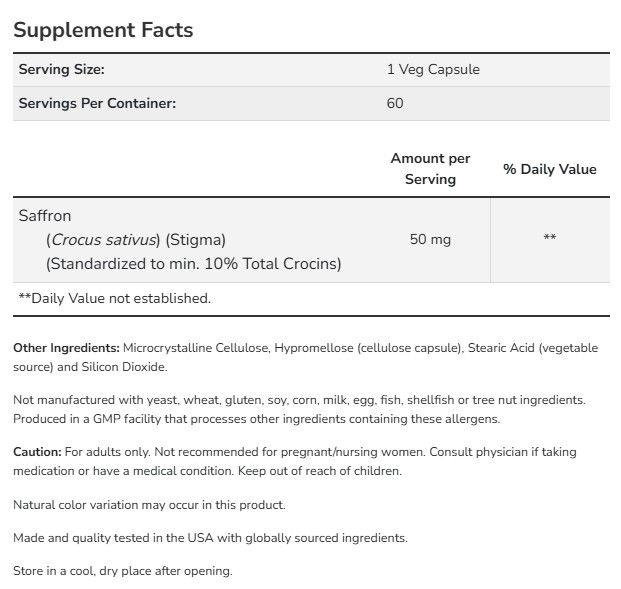
Task: Click the Store in a cool, dry place line
Action: (x=122, y=571)
